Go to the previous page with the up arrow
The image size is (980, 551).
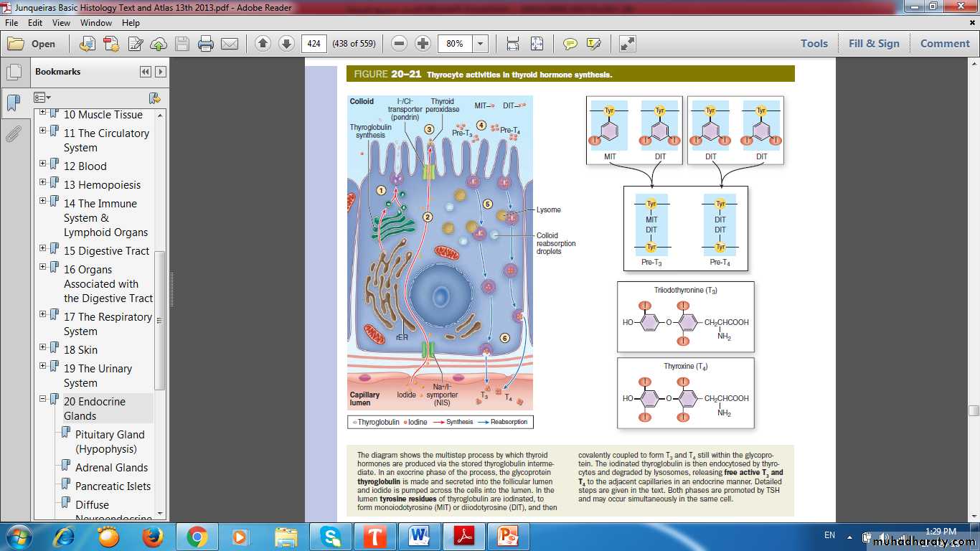pos(263,44)
